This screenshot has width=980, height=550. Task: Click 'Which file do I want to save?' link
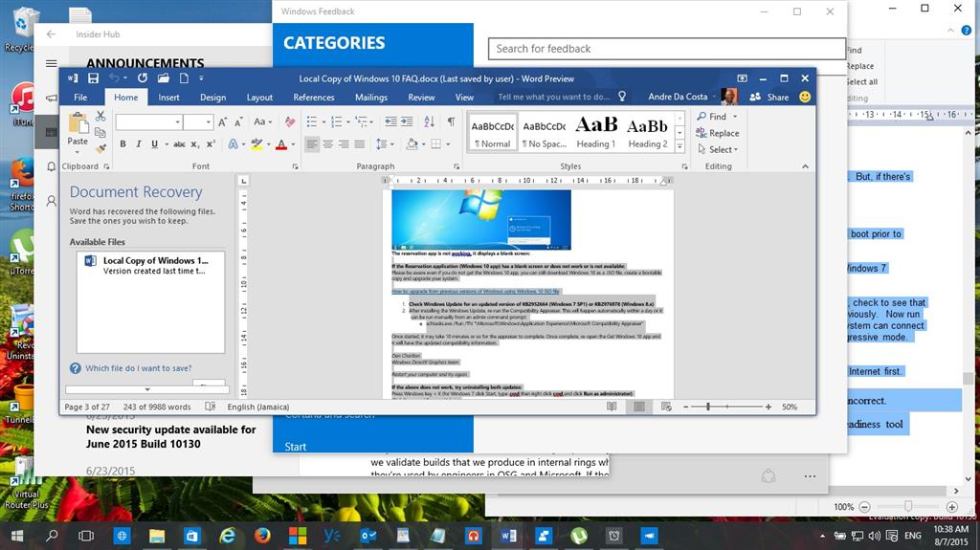[x=138, y=368]
